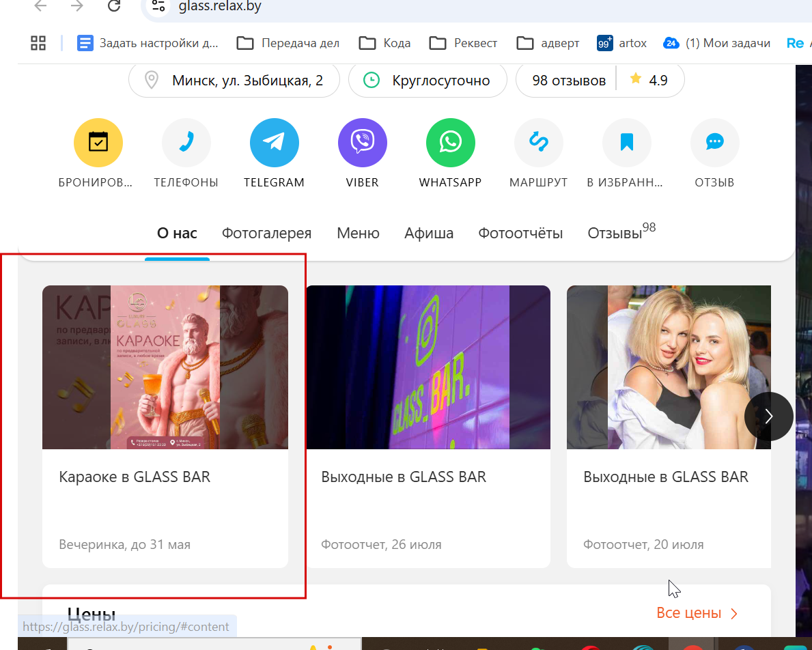Click the Круглосуточно hours pill
The image size is (812, 650).
point(428,81)
